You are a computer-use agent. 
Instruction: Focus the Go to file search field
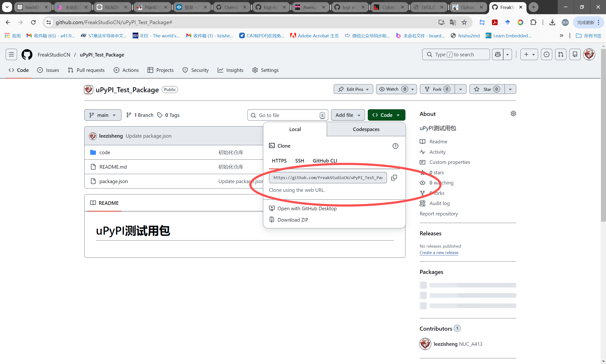tap(287, 115)
